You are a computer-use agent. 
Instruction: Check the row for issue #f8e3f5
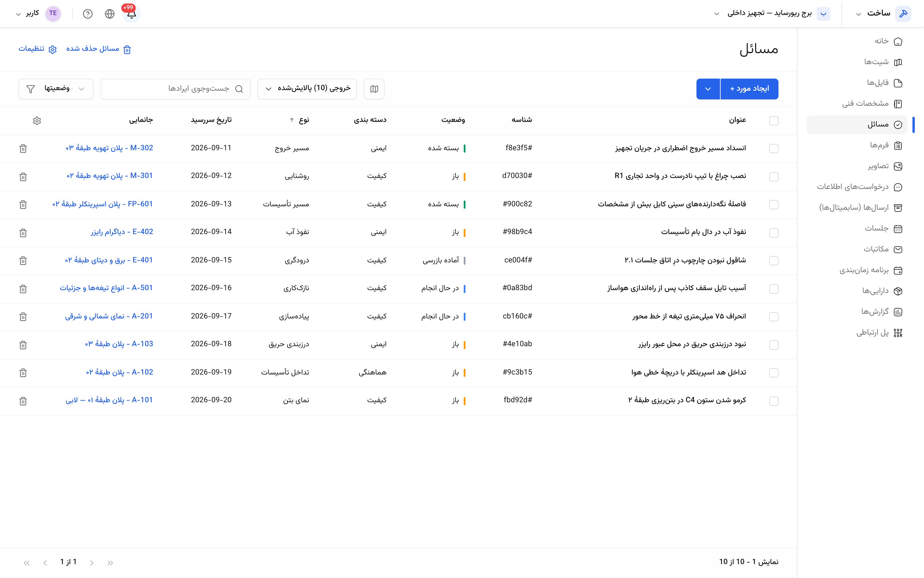(774, 148)
